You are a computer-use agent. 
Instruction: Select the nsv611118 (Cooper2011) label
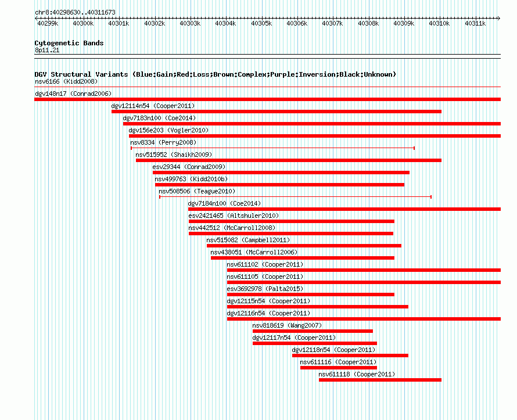point(357,374)
